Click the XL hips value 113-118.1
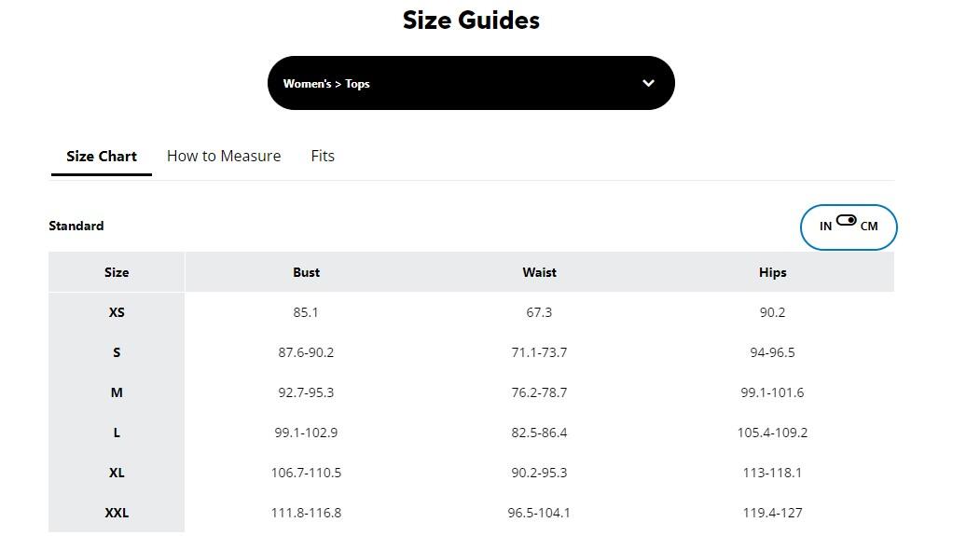Image resolution: width=980 pixels, height=536 pixels. (x=772, y=473)
